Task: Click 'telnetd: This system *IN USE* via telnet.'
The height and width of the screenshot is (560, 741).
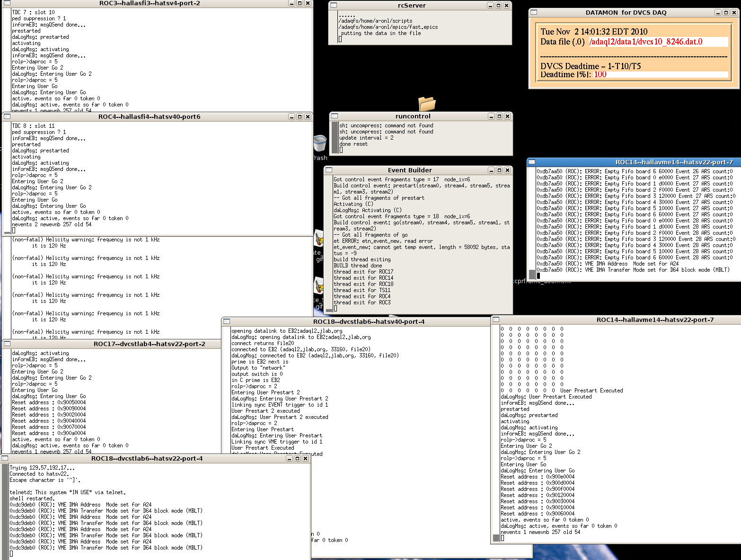Action: 68,492
